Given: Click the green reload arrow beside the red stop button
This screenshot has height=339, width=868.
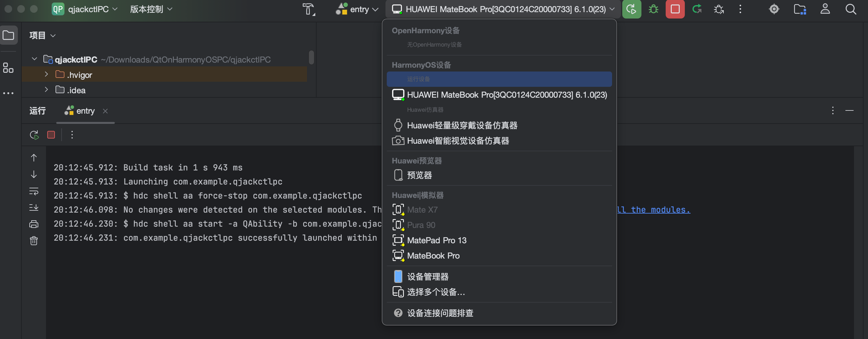Looking at the screenshot, I should click(697, 9).
